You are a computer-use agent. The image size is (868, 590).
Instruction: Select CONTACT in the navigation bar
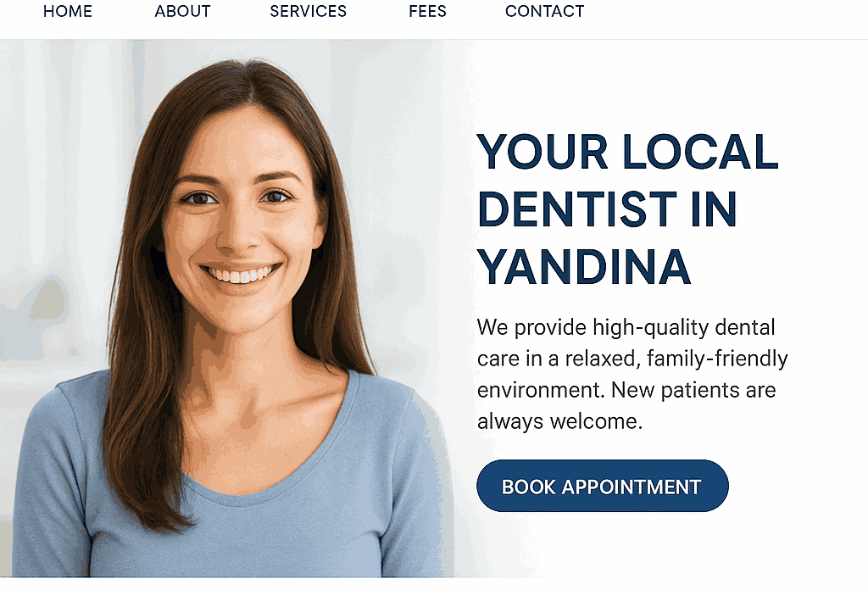tap(545, 11)
